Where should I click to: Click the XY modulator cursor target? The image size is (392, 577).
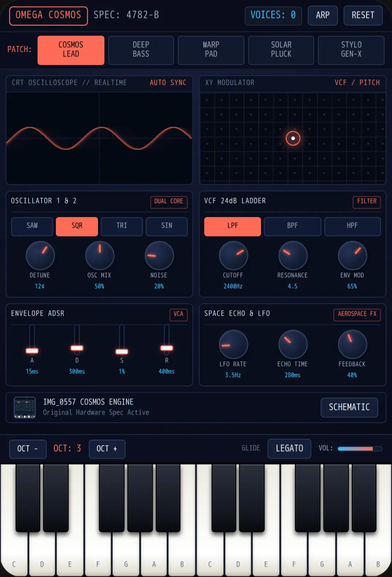pyautogui.click(x=293, y=138)
